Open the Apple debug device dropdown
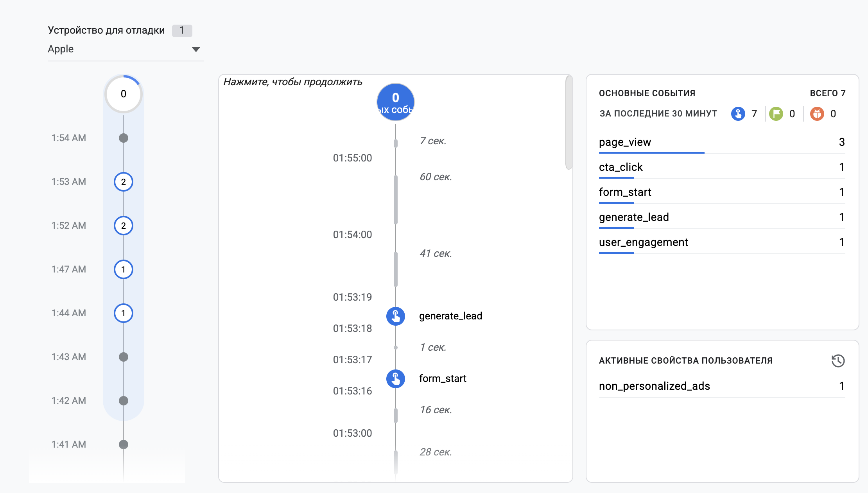Image resolution: width=868 pixels, height=493 pixels. 126,49
